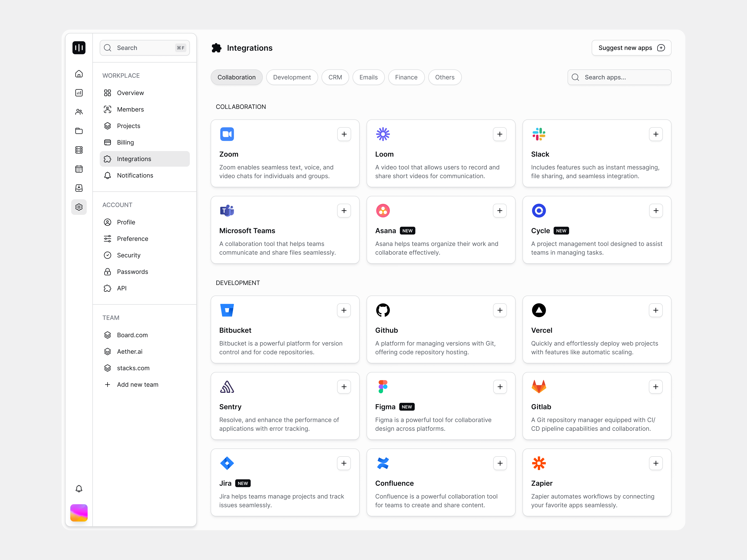The image size is (747, 560).
Task: Click the gradient profile avatar swatch
Action: (x=79, y=513)
